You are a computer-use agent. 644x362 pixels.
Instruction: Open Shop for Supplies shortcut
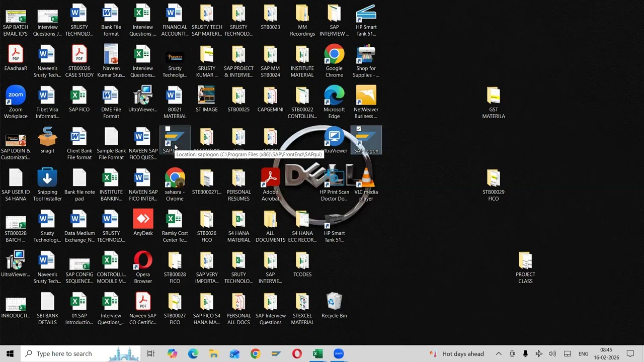[x=366, y=61]
